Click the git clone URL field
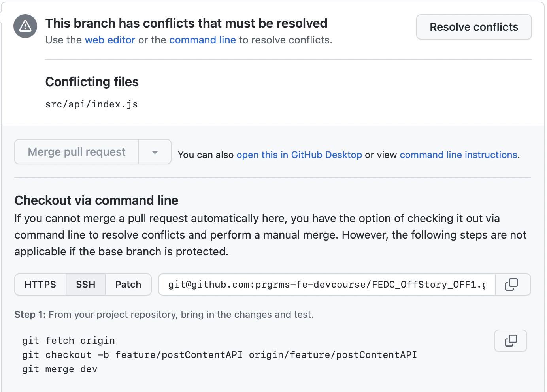Image resolution: width=547 pixels, height=392 pixels. [326, 285]
